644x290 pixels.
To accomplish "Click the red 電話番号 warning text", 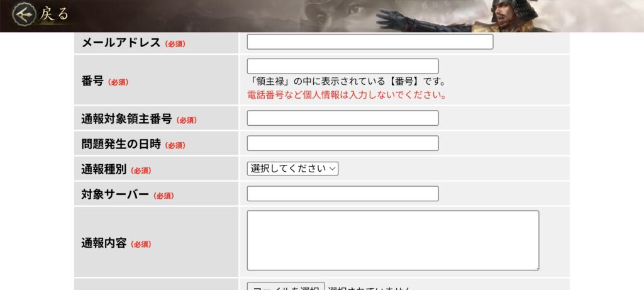I will tap(347, 96).
